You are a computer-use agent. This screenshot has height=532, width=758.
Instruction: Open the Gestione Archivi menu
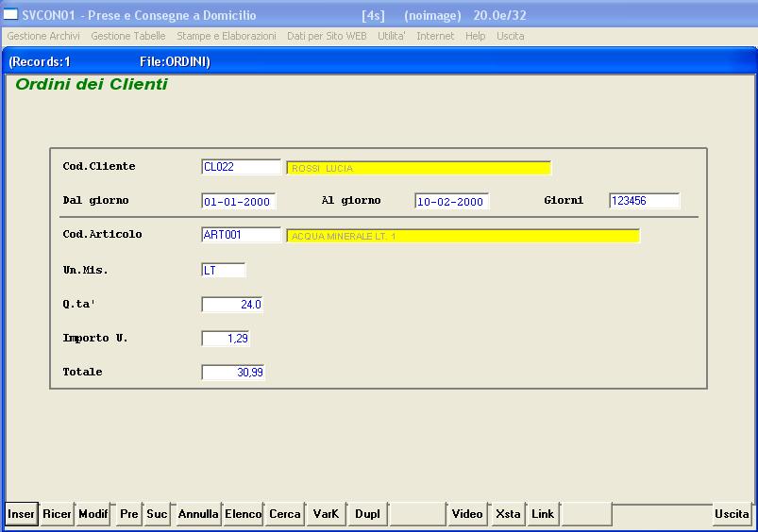tap(43, 36)
